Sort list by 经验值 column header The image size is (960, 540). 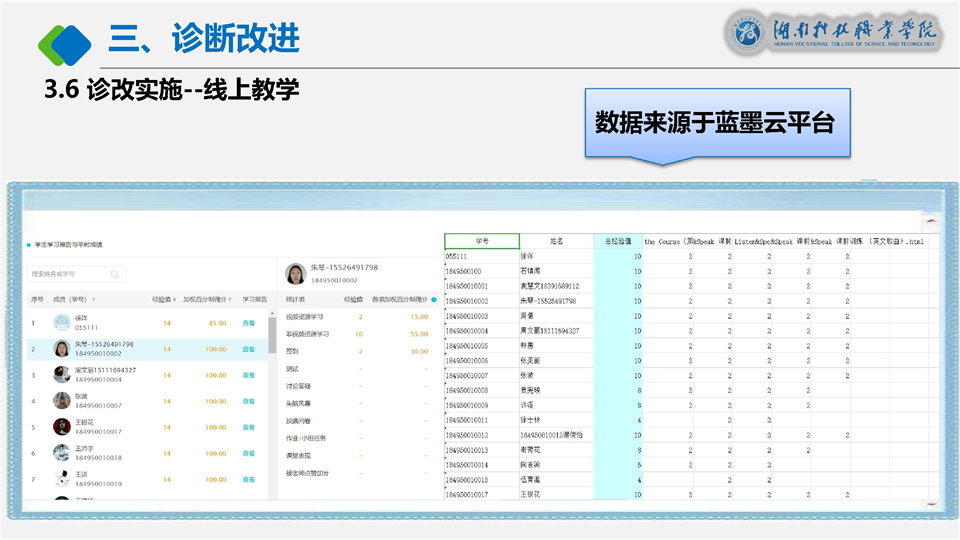(x=161, y=299)
